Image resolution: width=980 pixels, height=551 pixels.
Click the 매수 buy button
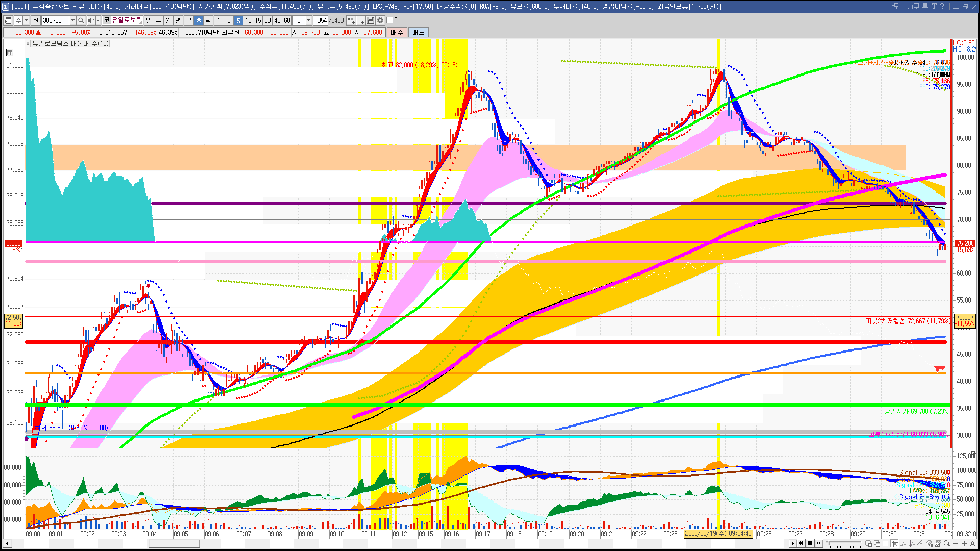click(x=397, y=32)
